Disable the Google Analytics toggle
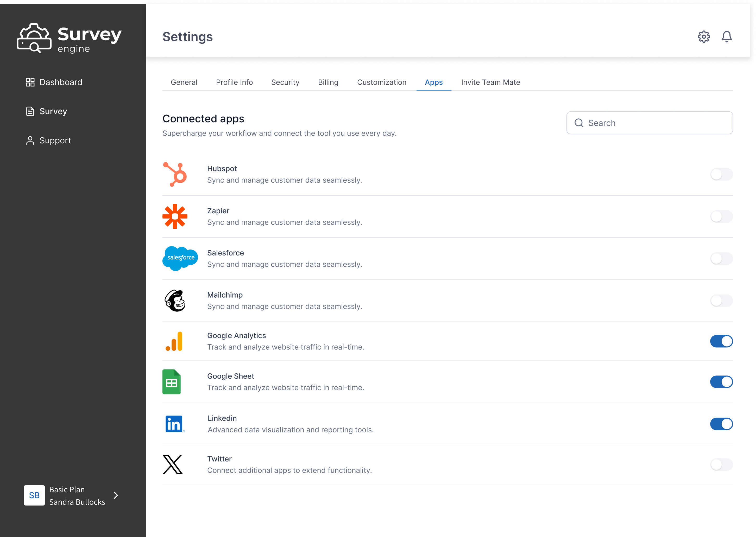Image resolution: width=756 pixels, height=537 pixels. [721, 341]
